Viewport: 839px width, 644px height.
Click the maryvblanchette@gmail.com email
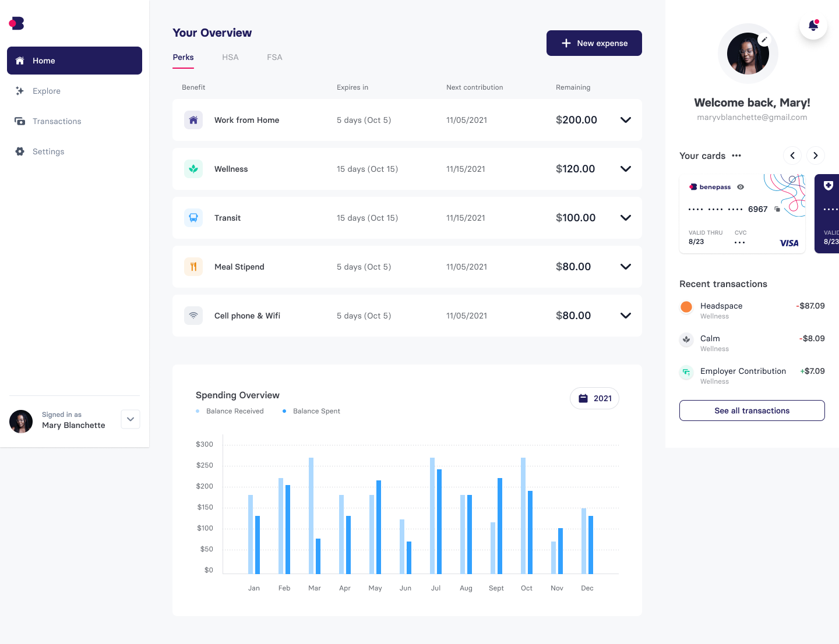752,117
